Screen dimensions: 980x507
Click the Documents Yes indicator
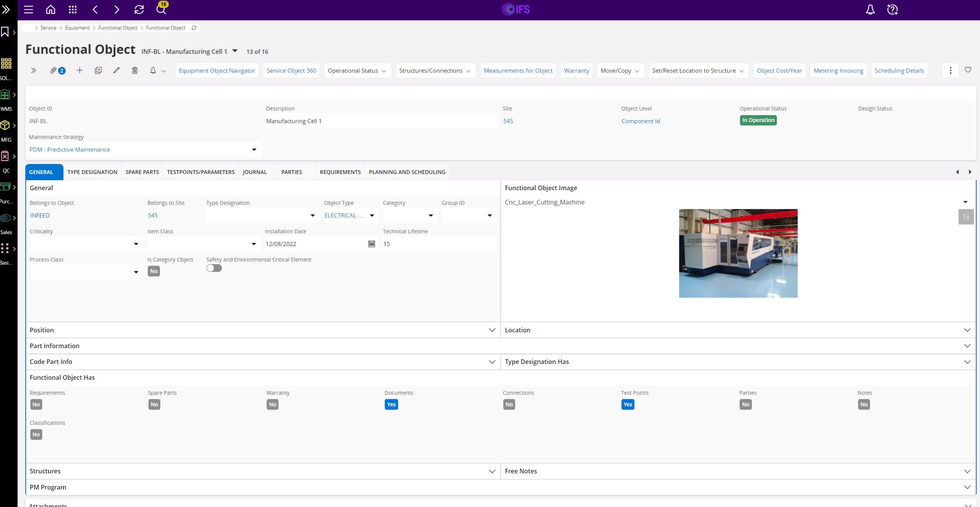391,404
